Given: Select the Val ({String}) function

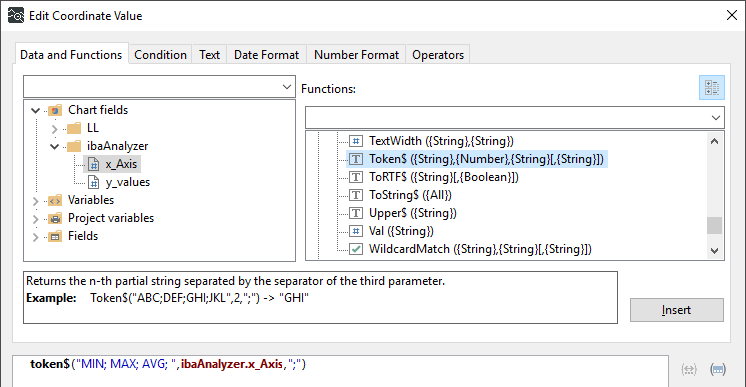Looking at the screenshot, I should pos(402,231).
